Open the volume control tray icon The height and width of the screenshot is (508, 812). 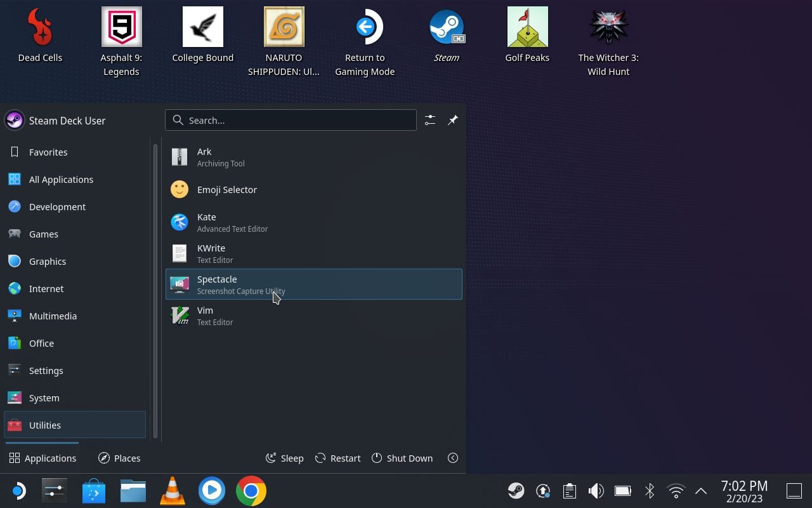pos(596,491)
